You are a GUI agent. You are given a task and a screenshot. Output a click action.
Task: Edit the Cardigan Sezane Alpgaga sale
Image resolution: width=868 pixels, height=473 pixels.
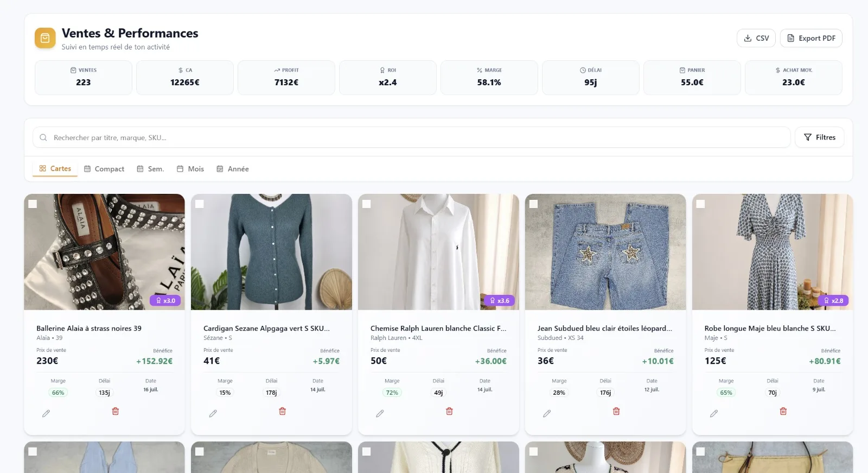coord(213,413)
